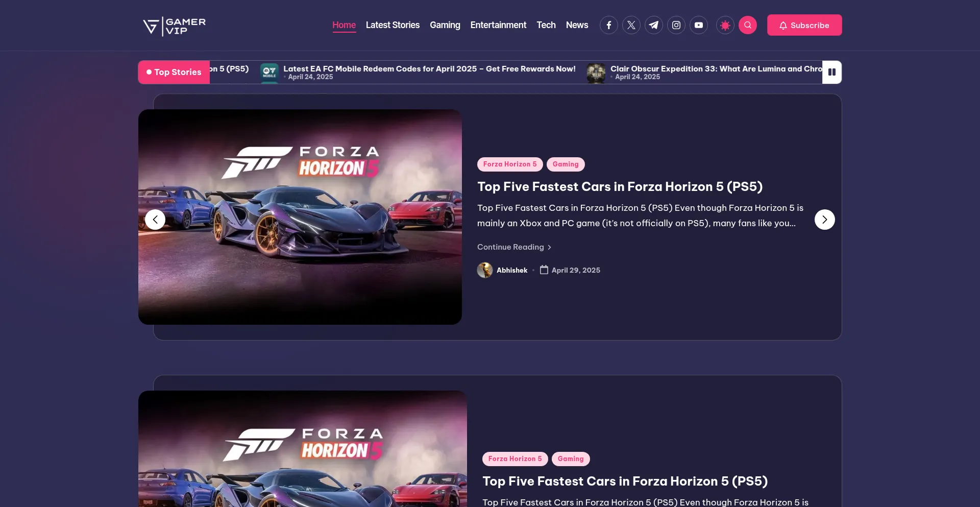The width and height of the screenshot is (980, 507).
Task: Click the Subscribe button
Action: tap(804, 25)
